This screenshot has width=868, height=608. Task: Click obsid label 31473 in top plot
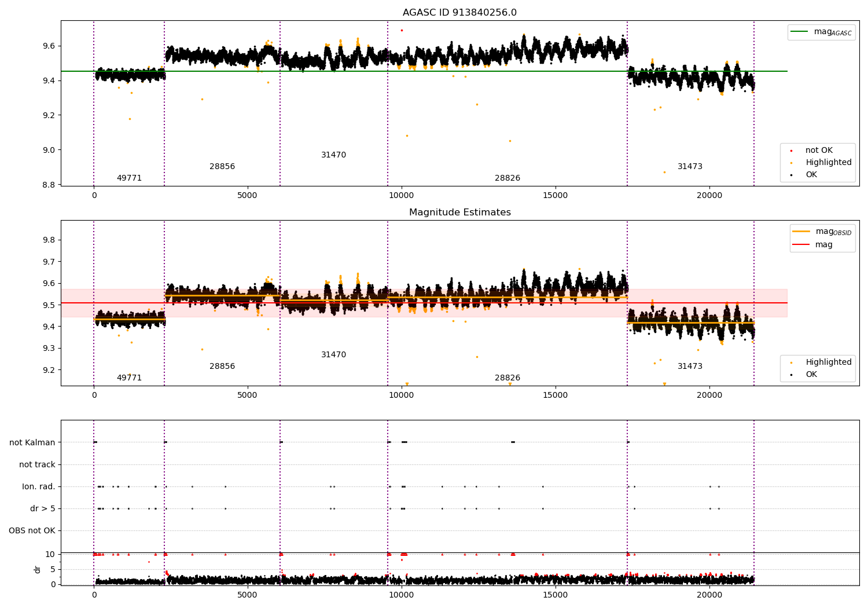point(690,167)
